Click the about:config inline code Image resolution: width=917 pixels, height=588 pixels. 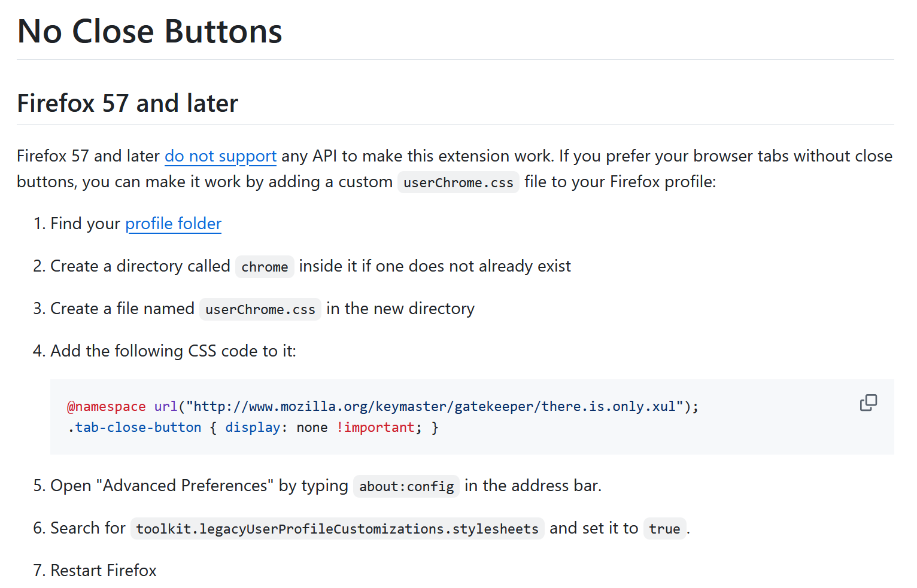click(406, 486)
